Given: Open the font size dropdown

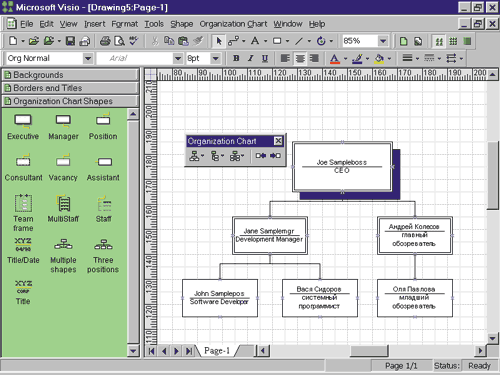Looking at the screenshot, I should click(216, 58).
